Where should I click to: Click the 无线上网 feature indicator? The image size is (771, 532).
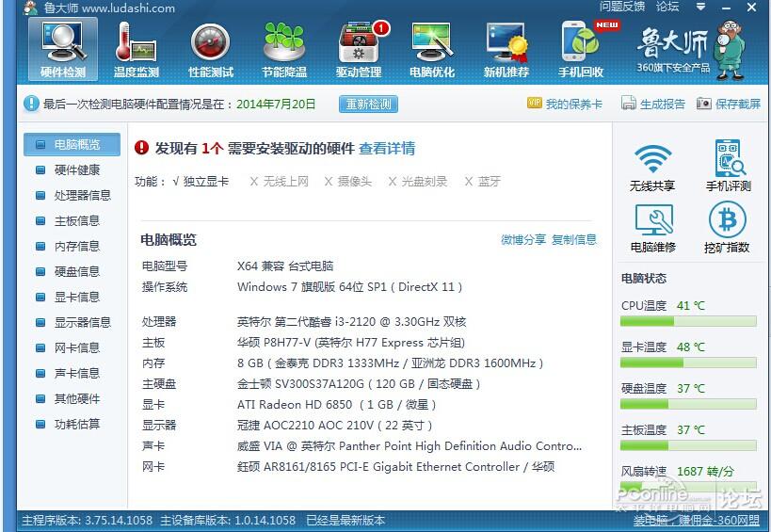point(280,182)
